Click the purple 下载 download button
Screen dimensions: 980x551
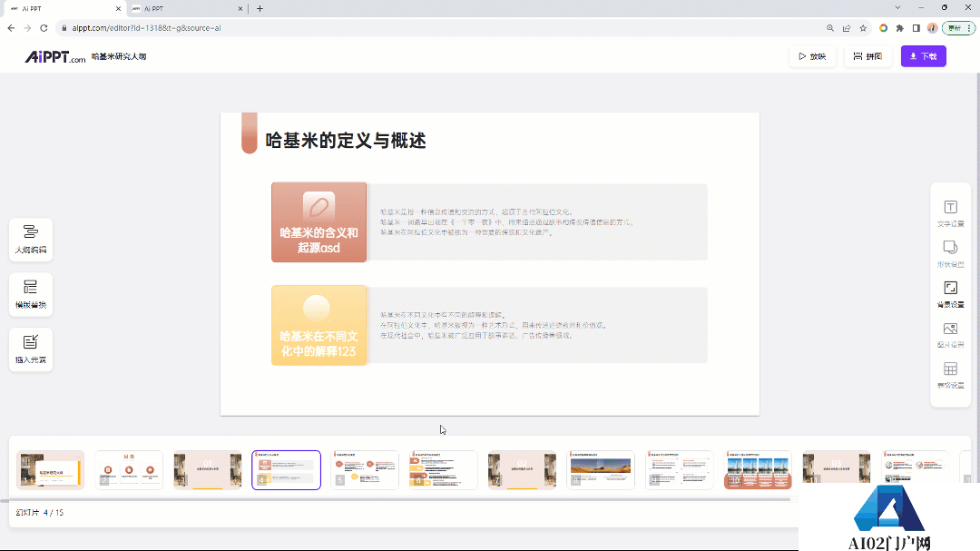click(923, 56)
